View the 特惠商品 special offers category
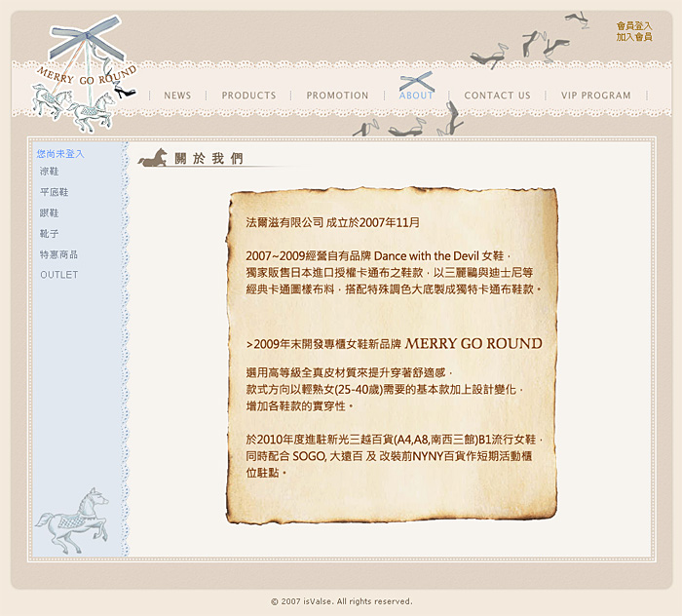 pyautogui.click(x=58, y=254)
